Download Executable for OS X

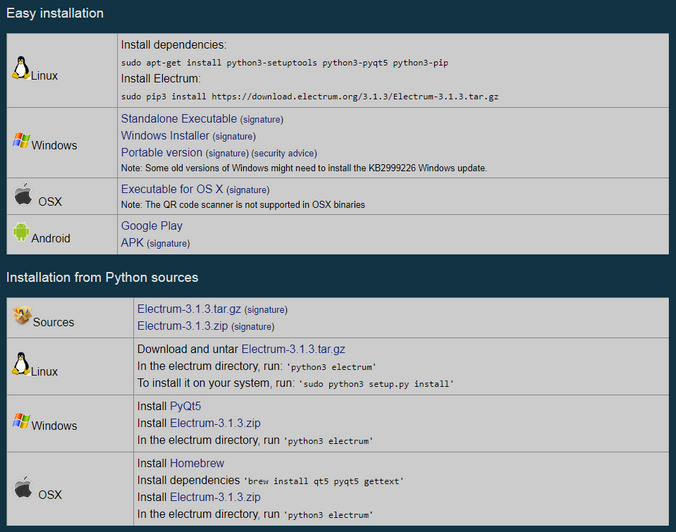172,189
